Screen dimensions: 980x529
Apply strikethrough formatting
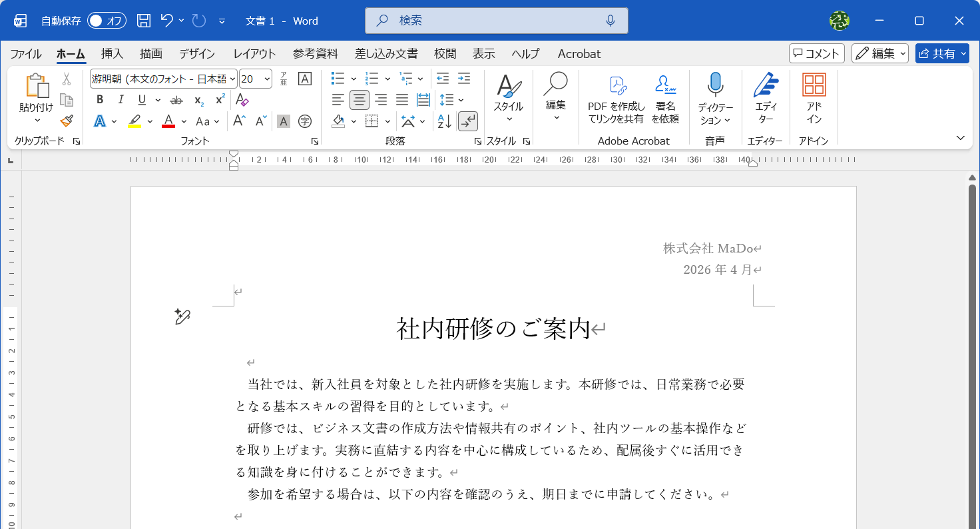point(176,100)
